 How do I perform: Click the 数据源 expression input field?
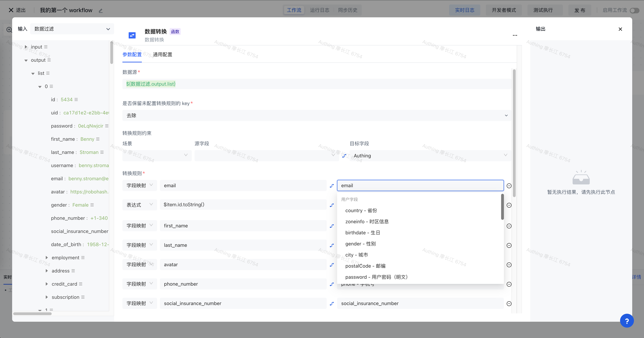point(316,84)
